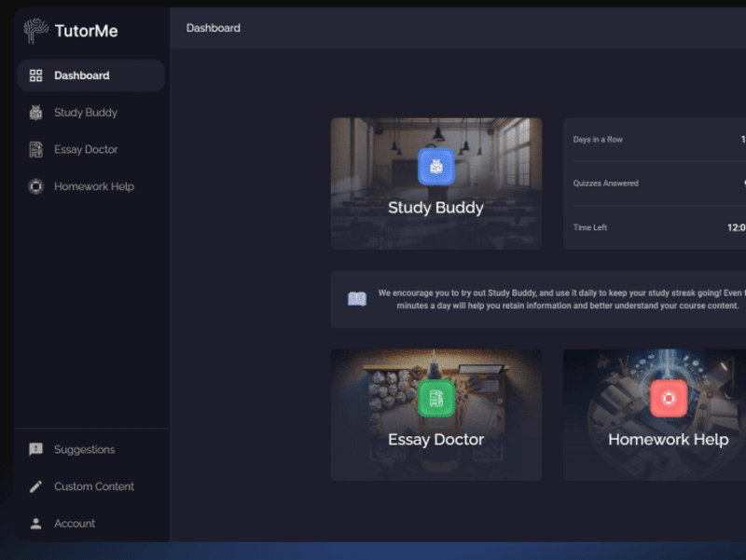Click the blue owl icon on Study Buddy card

436,167
